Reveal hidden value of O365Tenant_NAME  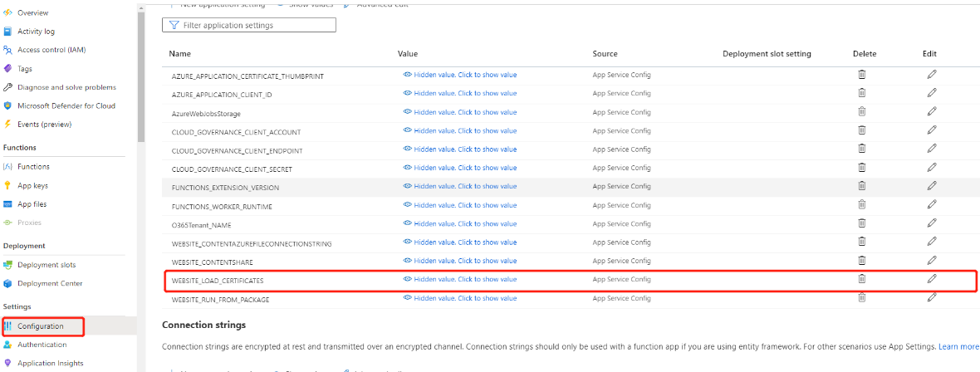point(460,224)
